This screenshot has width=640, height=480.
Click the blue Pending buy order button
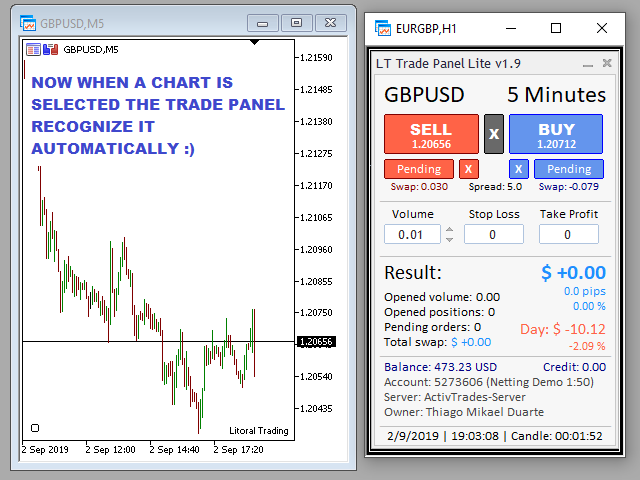pyautogui.click(x=568, y=169)
